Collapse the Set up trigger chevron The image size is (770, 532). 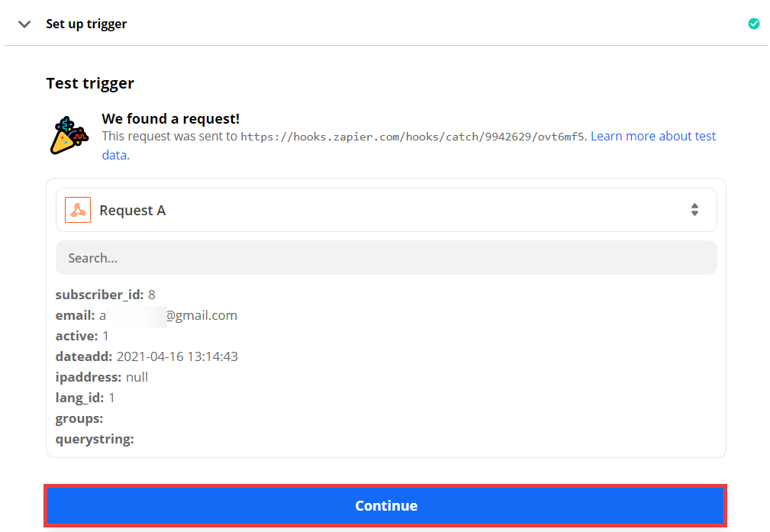24,24
